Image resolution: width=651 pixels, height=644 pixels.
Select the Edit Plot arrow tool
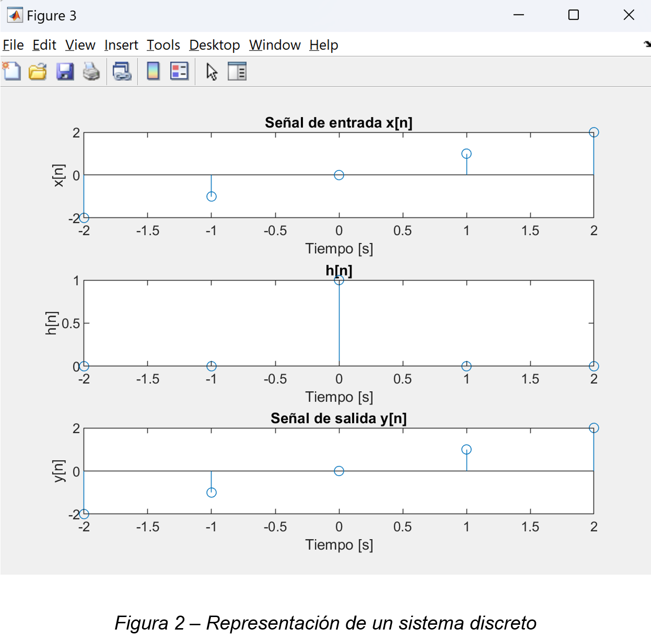pyautogui.click(x=211, y=72)
